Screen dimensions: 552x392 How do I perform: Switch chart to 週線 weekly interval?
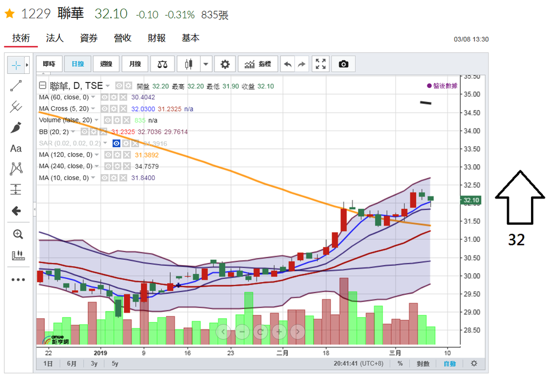pyautogui.click(x=106, y=64)
